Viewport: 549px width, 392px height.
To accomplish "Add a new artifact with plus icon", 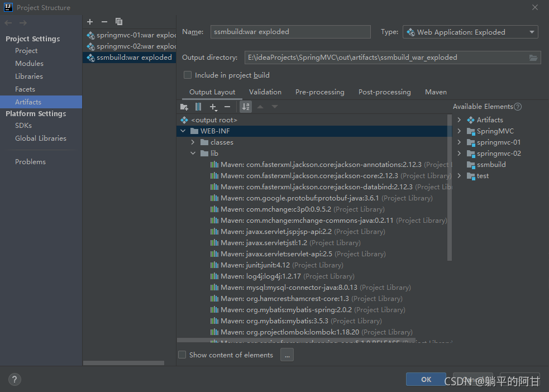I will click(90, 22).
